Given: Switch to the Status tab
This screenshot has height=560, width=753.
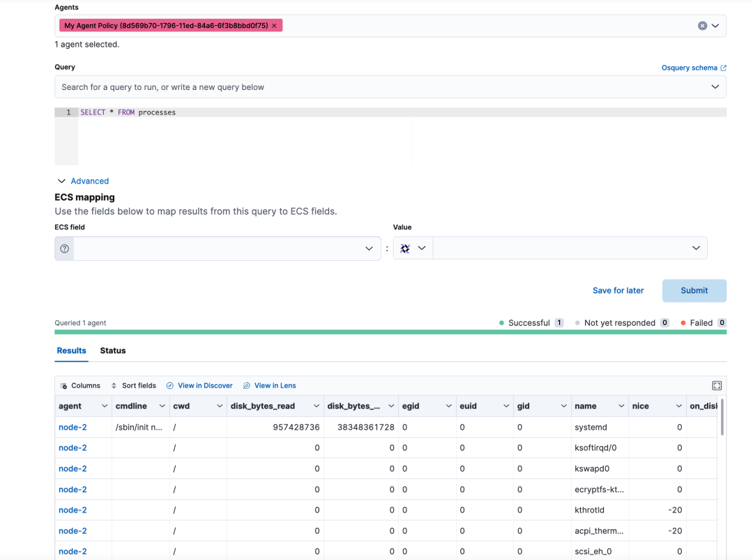Looking at the screenshot, I should [113, 351].
